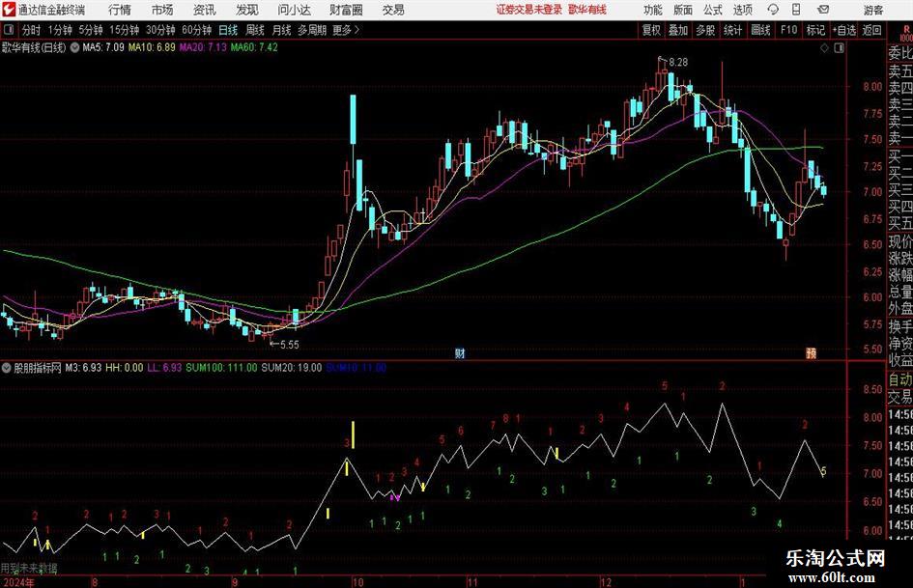
Task: Click the SUM100: 111.00 indicator value
Action: pyautogui.click(x=221, y=368)
